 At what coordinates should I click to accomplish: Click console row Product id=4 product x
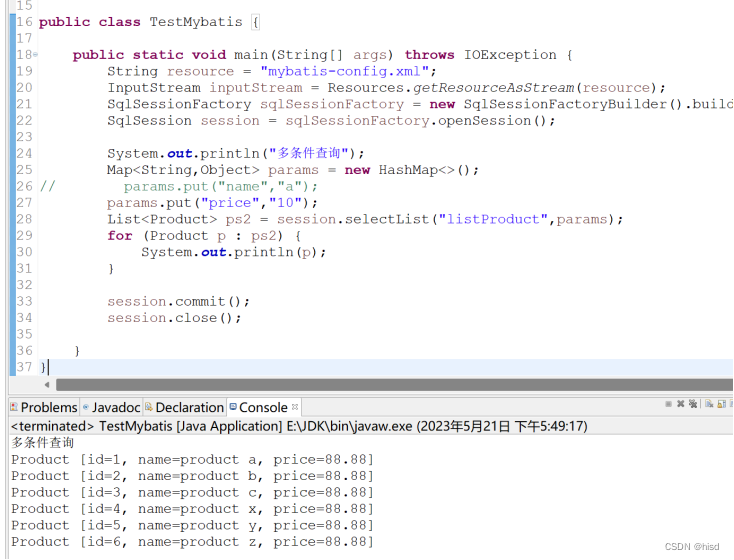pyautogui.click(x=192, y=508)
